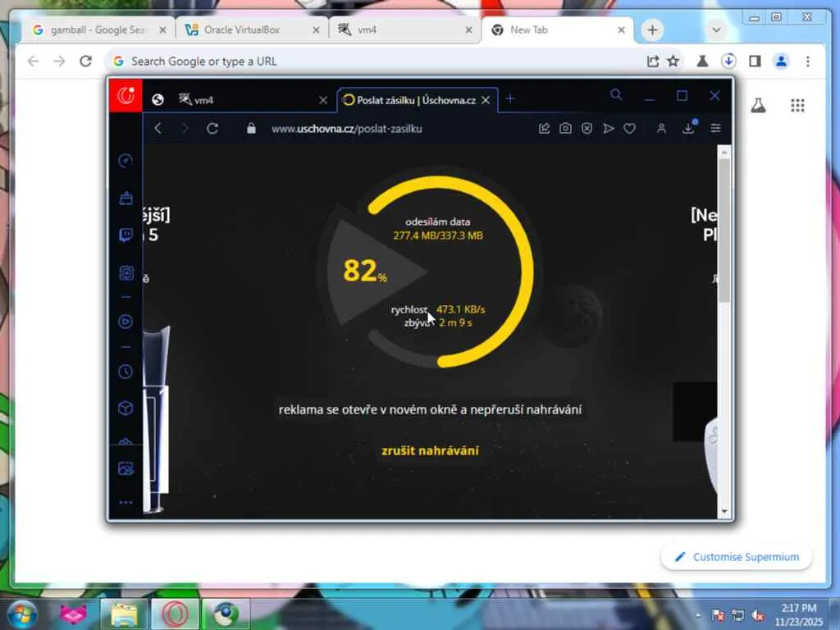Click the Chrome profile avatar icon
840x630 pixels.
pos(782,62)
